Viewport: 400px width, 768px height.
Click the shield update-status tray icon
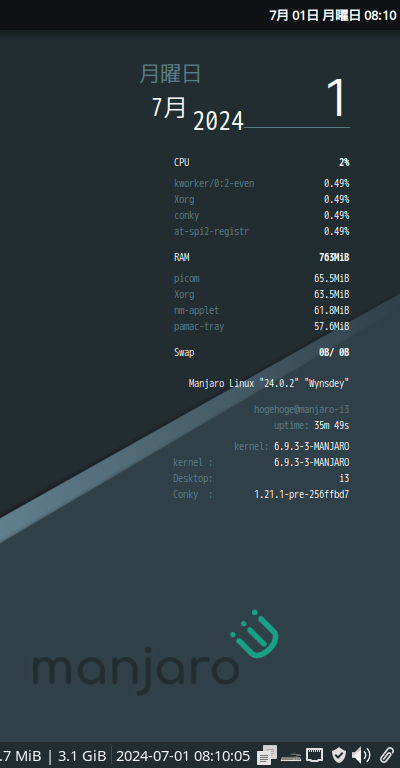[x=339, y=755]
